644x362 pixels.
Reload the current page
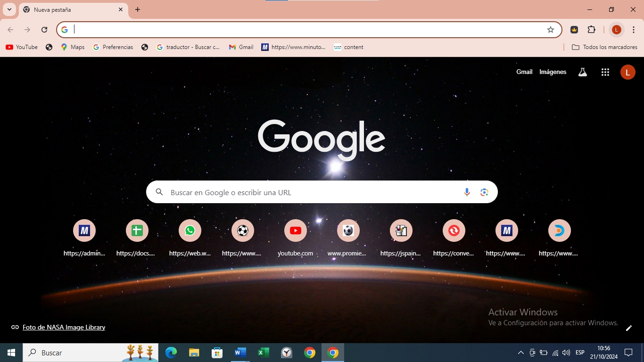44,30
